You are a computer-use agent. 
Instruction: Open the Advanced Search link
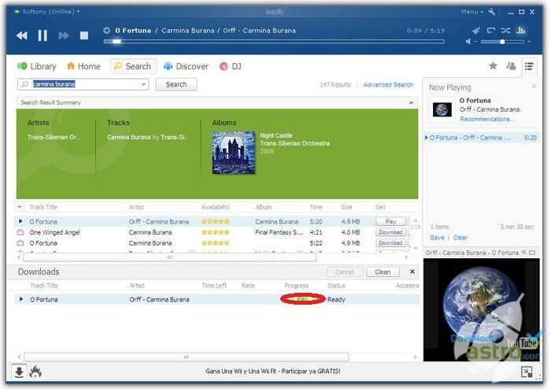click(x=388, y=85)
